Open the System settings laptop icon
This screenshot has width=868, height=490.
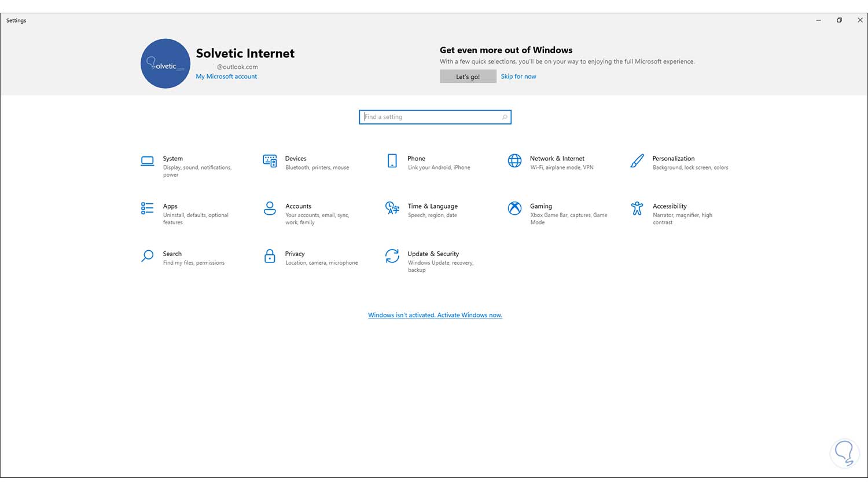148,161
